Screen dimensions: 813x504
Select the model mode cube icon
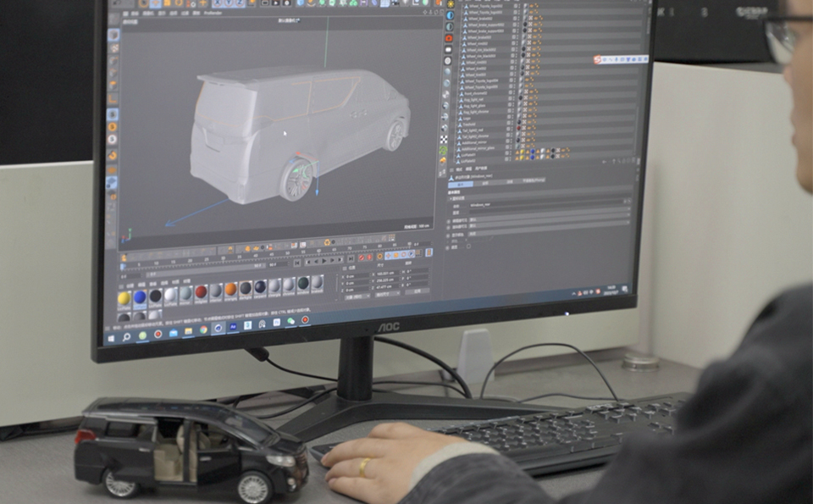coord(113,36)
